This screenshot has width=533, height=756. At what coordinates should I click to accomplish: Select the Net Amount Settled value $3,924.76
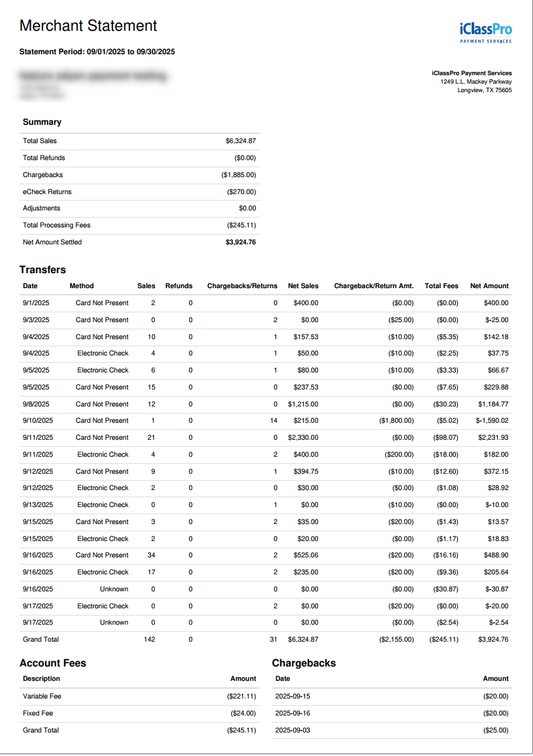(240, 242)
